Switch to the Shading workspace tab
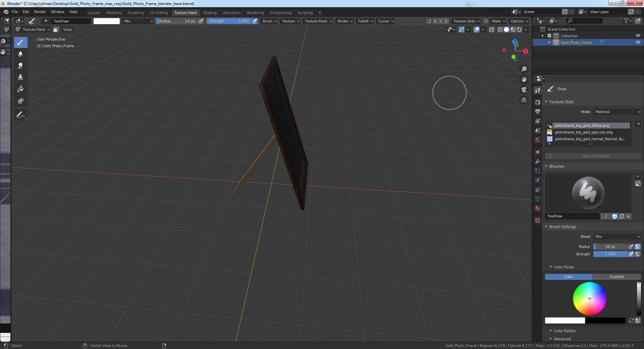This screenshot has height=349, width=644. [x=210, y=13]
